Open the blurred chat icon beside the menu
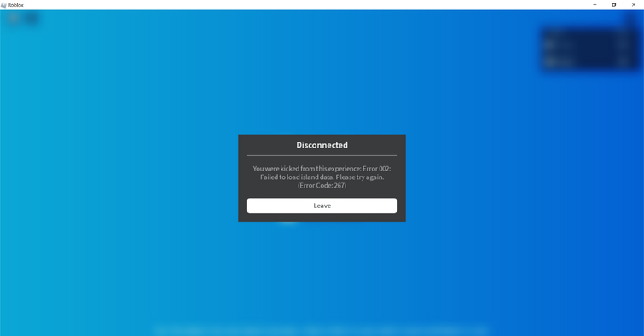 pos(32,19)
